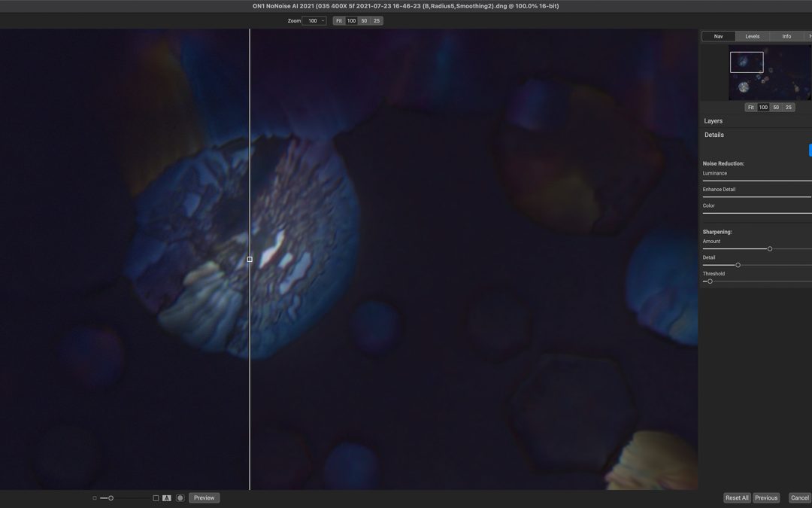Collapse the Details panel section
Viewport: 812px width, 508px height.
tap(714, 135)
